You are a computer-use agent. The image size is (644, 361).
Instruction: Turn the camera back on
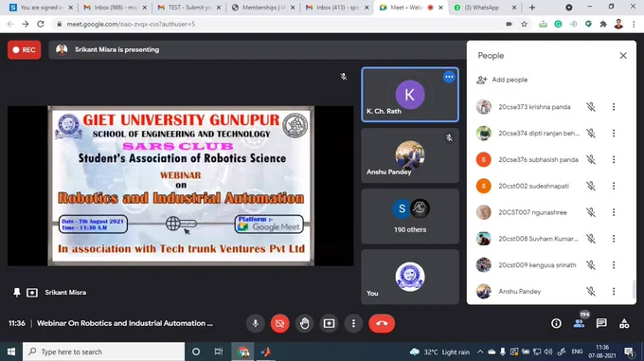[x=279, y=323]
